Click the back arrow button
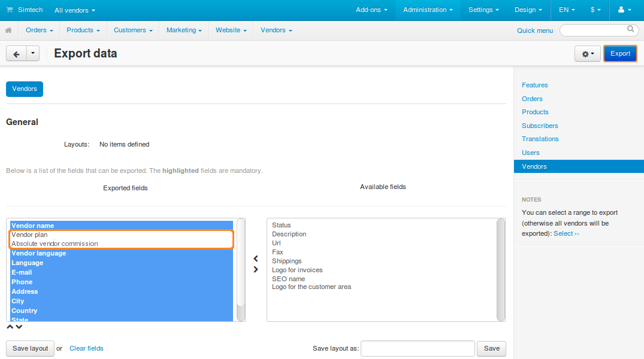The height and width of the screenshot is (359, 644). [x=16, y=54]
